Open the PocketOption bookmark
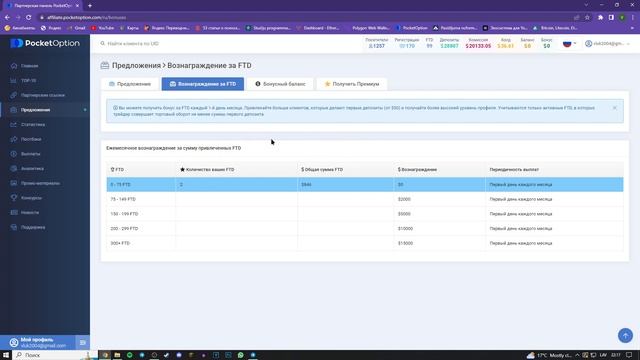Image resolution: width=640 pixels, height=360 pixels. point(411,28)
